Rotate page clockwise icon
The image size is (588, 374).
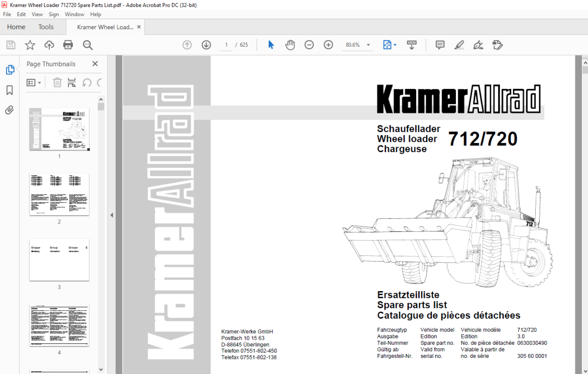(x=100, y=82)
